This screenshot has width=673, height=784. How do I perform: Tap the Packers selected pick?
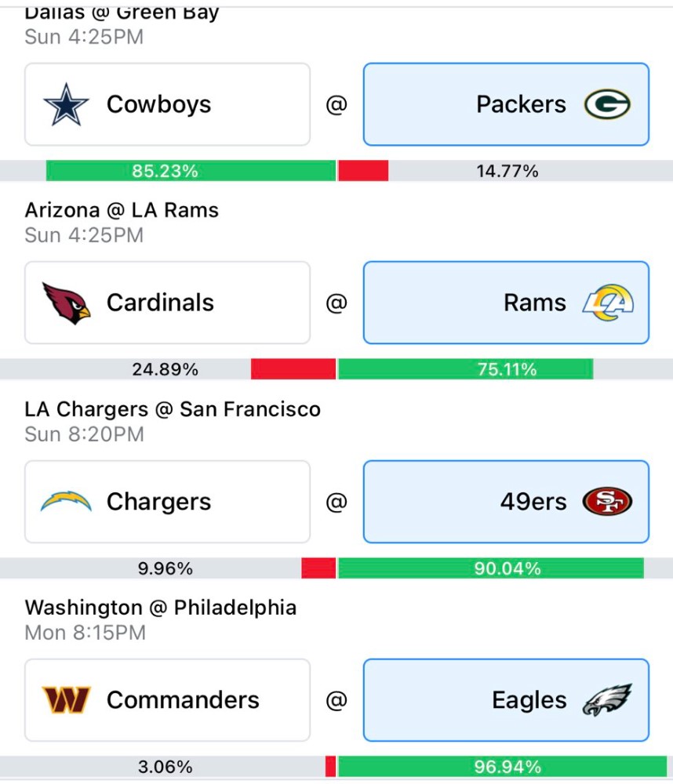coord(506,104)
